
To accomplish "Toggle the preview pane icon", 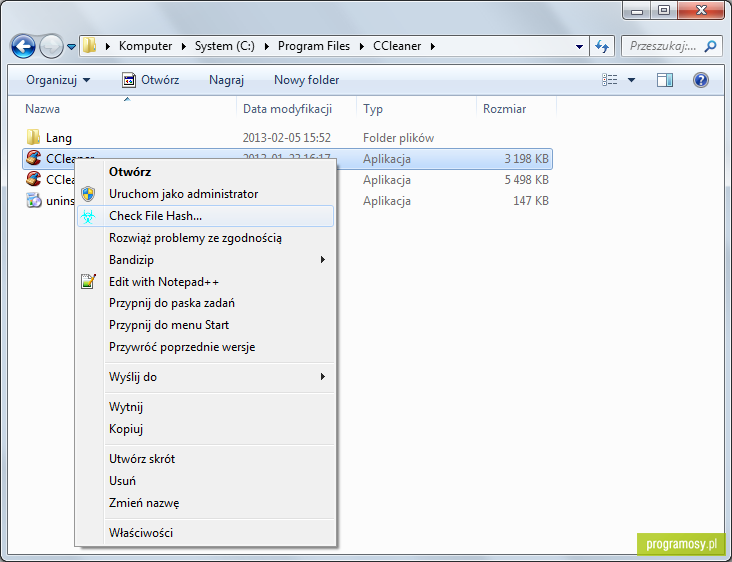I will pos(665,80).
